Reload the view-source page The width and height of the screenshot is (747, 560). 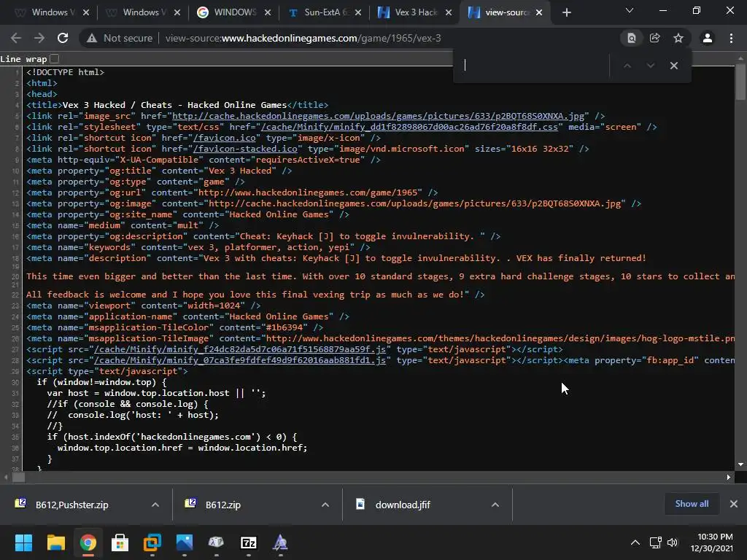(x=63, y=38)
